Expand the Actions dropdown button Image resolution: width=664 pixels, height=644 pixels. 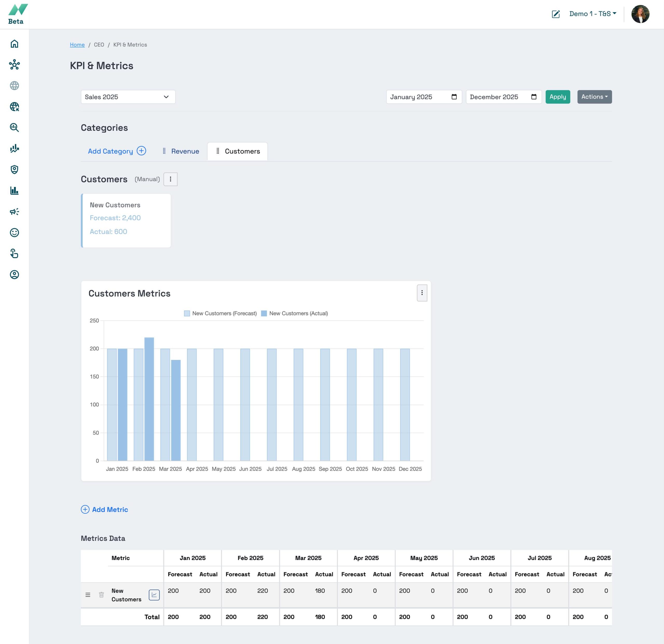pos(594,97)
